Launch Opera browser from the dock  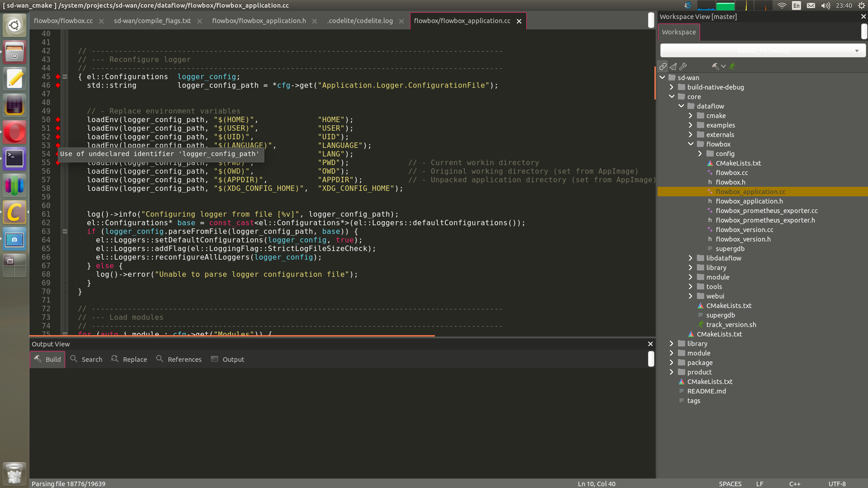pos(15,132)
